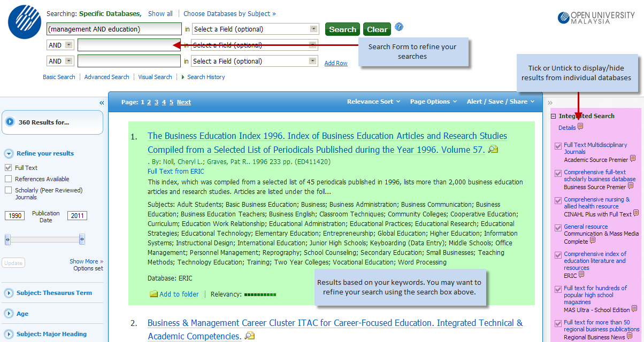Enable Scholarly (Peer Reviewed) Journals checkbox
The height and width of the screenshot is (342, 644).
[x=8, y=190]
